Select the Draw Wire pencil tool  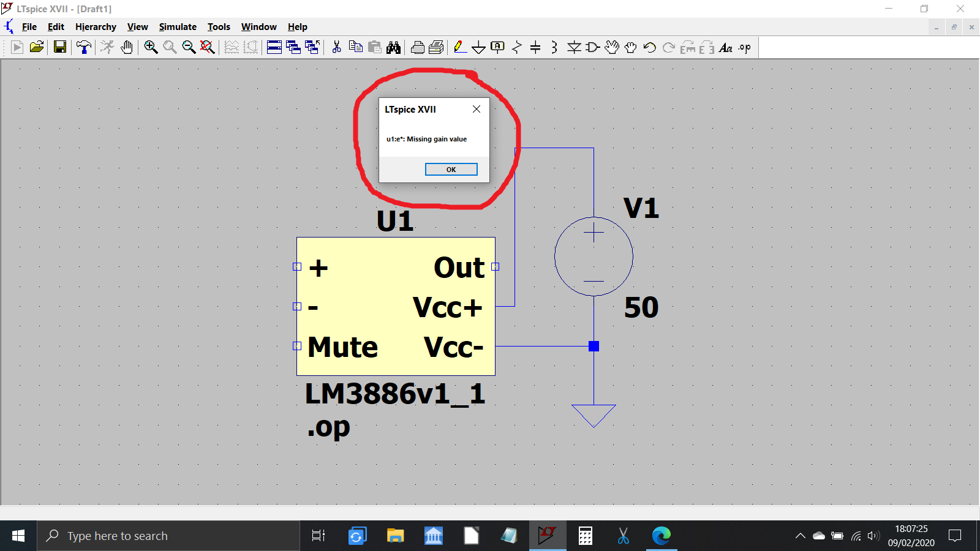(460, 47)
